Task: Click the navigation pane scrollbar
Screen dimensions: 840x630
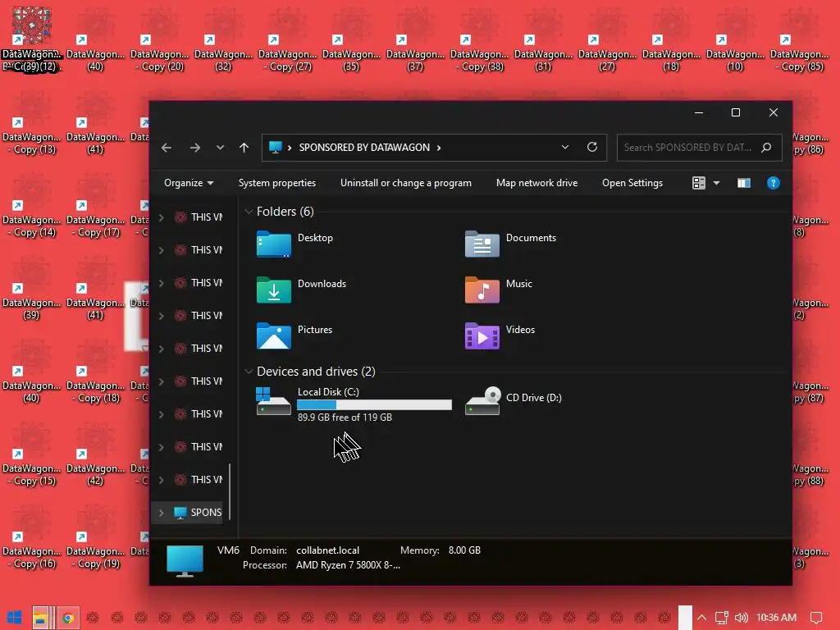Action: pos(230,491)
